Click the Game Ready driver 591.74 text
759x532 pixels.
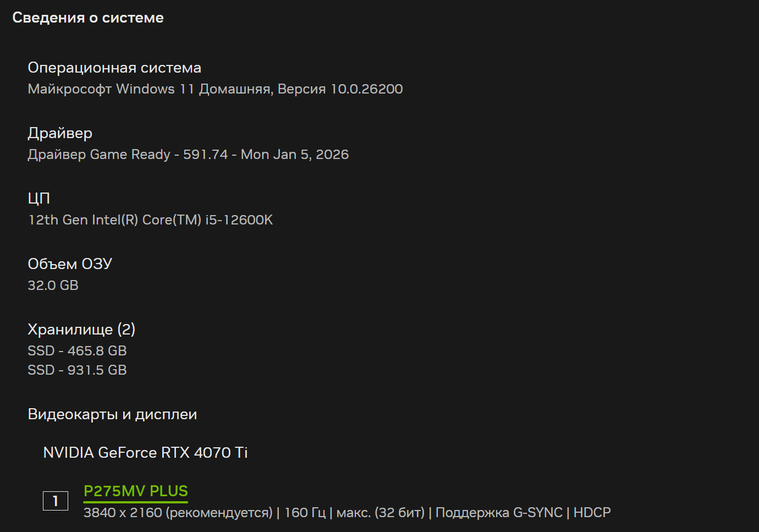(188, 155)
